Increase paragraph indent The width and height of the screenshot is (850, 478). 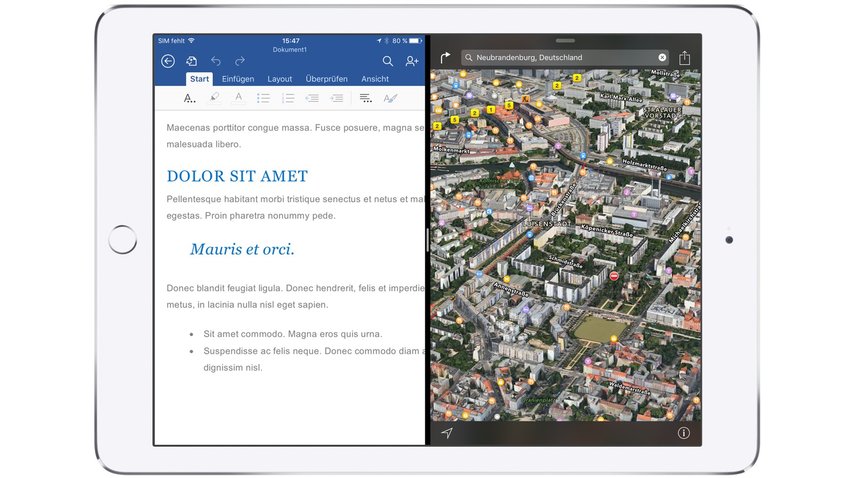[x=337, y=98]
